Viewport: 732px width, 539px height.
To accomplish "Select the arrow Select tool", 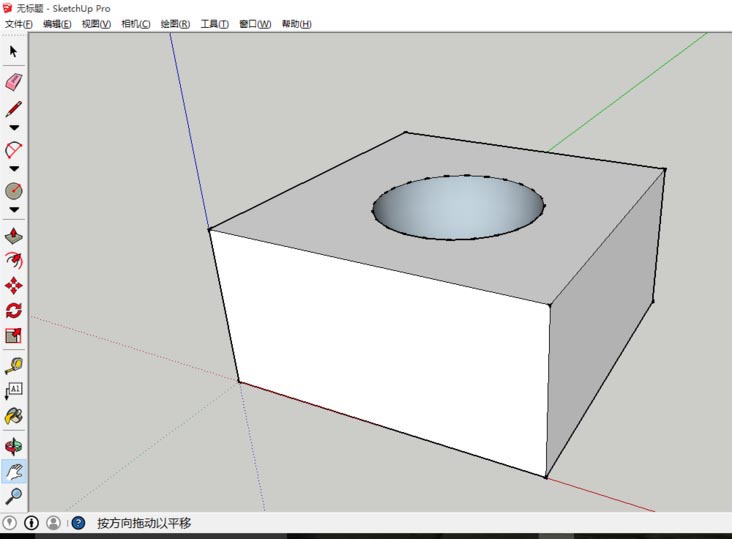I will point(14,51).
